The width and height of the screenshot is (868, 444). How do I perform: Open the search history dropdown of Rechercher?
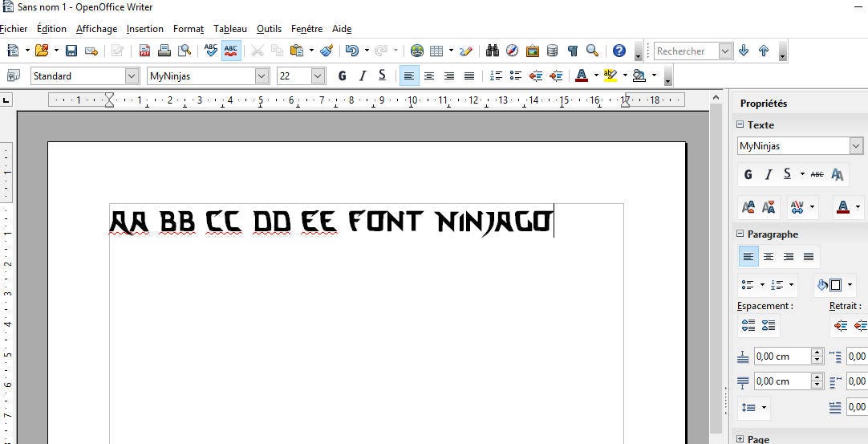tap(726, 51)
